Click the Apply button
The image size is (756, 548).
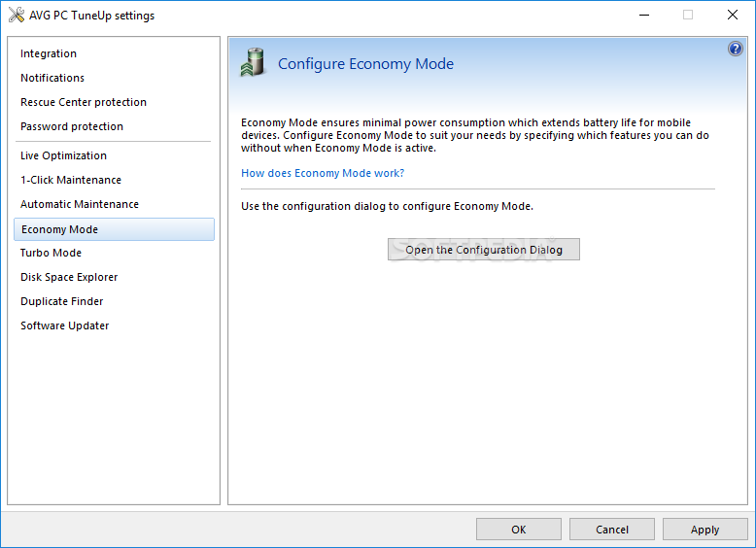(704, 530)
